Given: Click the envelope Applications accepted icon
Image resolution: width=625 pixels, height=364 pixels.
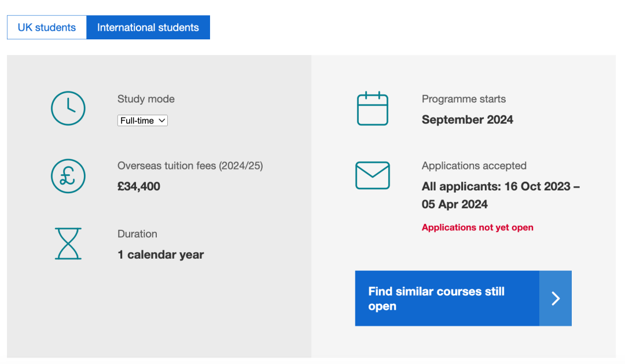Looking at the screenshot, I should (373, 175).
